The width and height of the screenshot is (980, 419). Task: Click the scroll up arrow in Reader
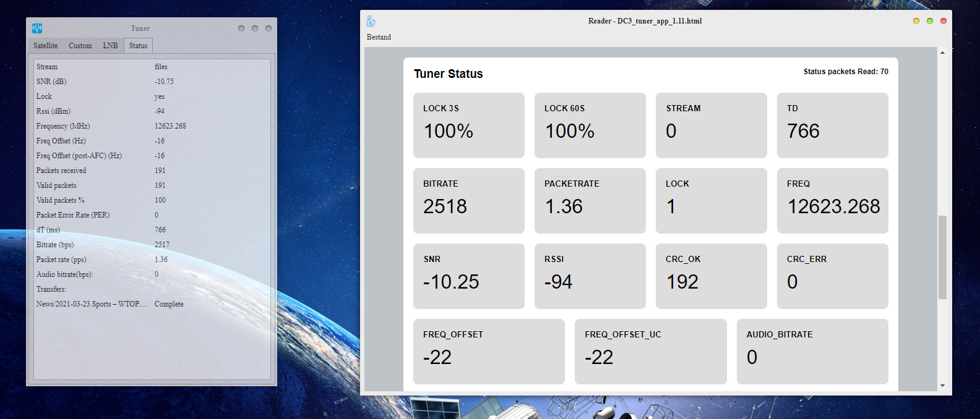942,53
